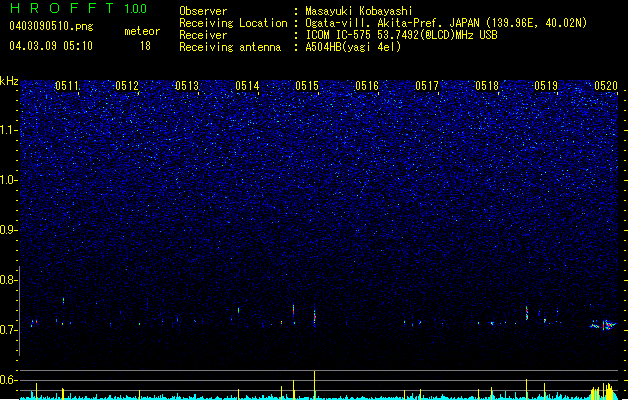Click the tallest yellow spike at 0515
Image resolution: width=629 pixels, height=400 pixels.
(x=314, y=385)
